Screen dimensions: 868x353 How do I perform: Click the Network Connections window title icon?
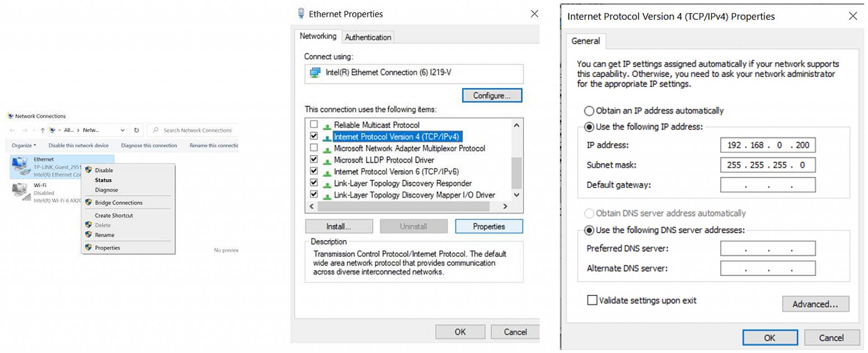coord(10,116)
